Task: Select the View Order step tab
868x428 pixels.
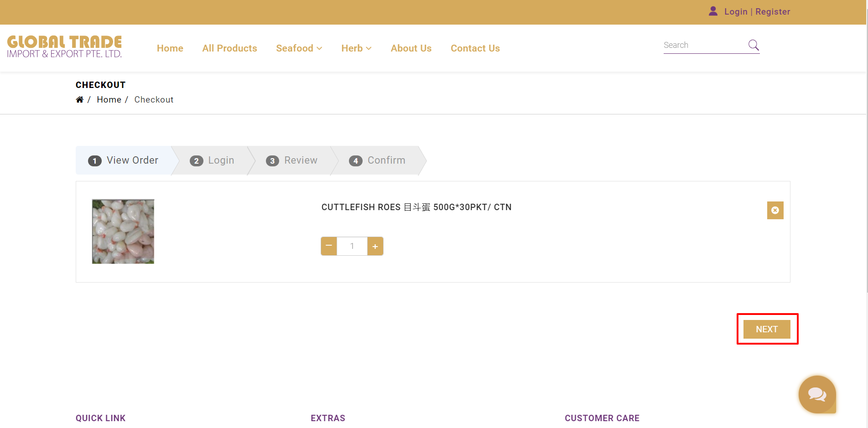Action: pyautogui.click(x=124, y=160)
